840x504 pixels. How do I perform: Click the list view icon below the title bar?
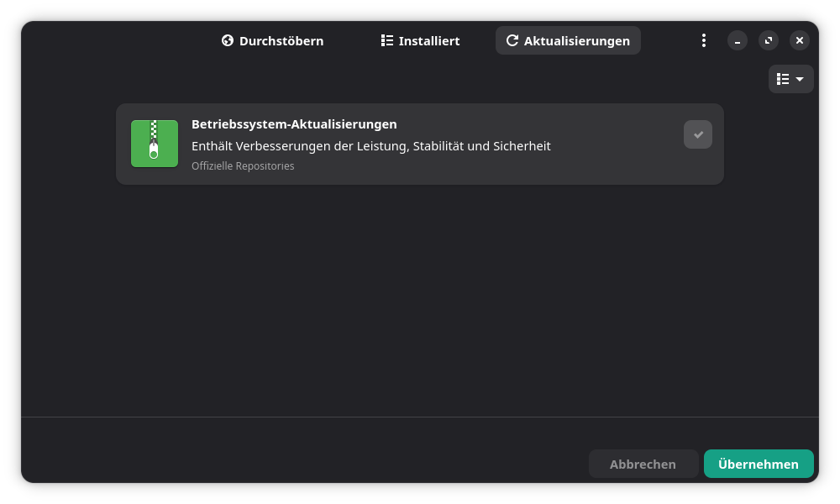[x=783, y=79]
